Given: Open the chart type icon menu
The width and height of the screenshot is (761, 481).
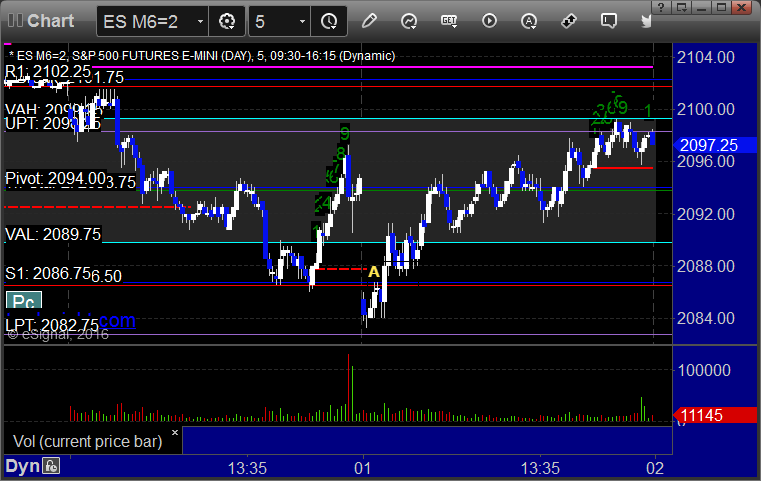Looking at the screenshot, I should point(409,21).
